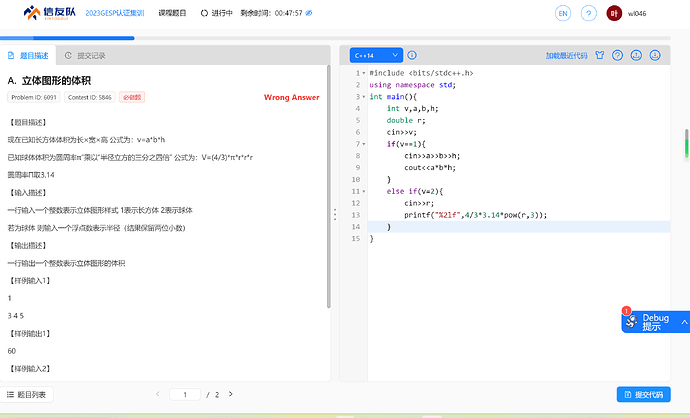This screenshot has width=690, height=418.
Task: Open editor theme via the shirt icon
Action: (599, 55)
